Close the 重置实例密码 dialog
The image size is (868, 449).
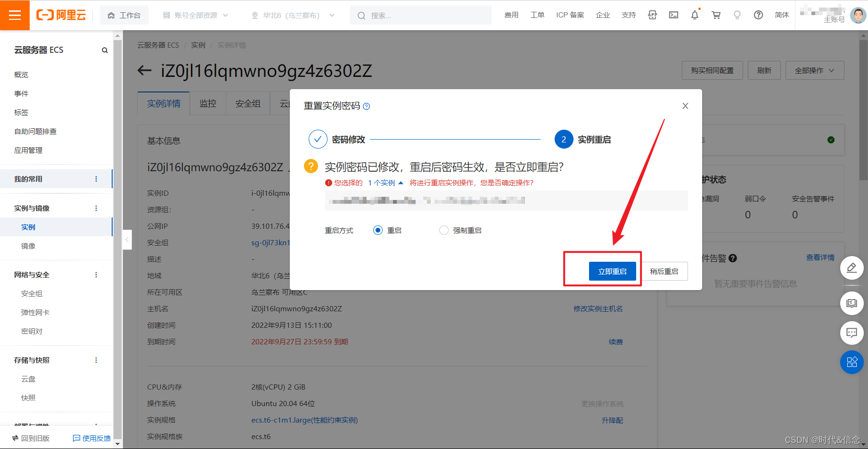point(685,106)
